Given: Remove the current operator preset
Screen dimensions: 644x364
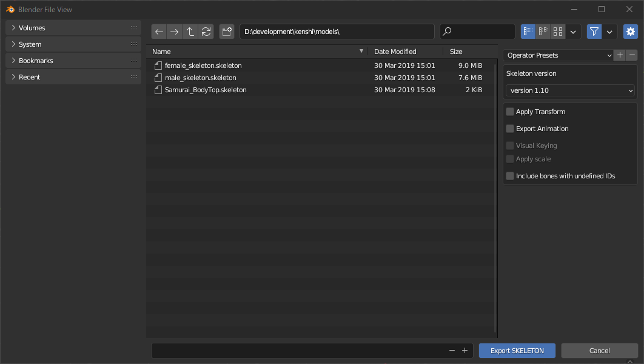Looking at the screenshot, I should pyautogui.click(x=632, y=55).
